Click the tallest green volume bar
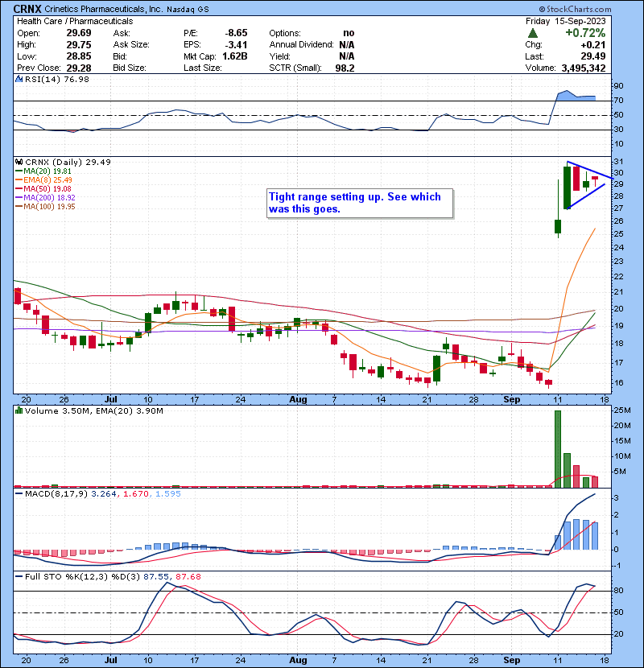This screenshot has height=668, width=644. click(x=558, y=449)
